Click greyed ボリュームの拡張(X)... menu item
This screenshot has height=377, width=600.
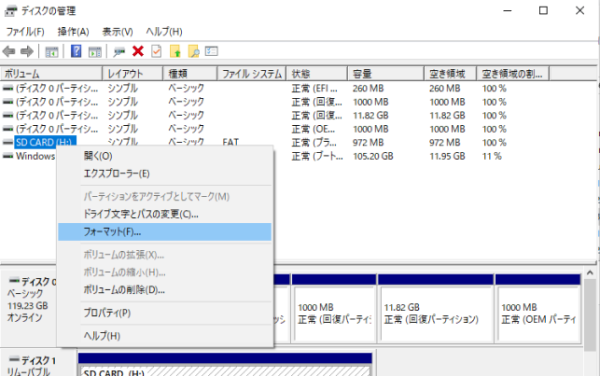click(x=165, y=255)
